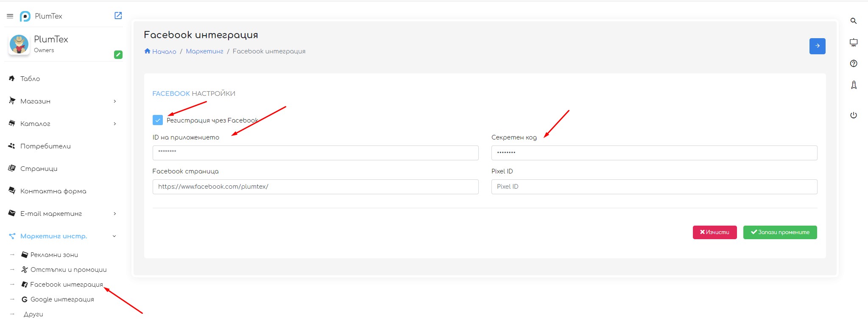Click the Табло home icon
This screenshot has height=324, width=868.
coord(12,78)
